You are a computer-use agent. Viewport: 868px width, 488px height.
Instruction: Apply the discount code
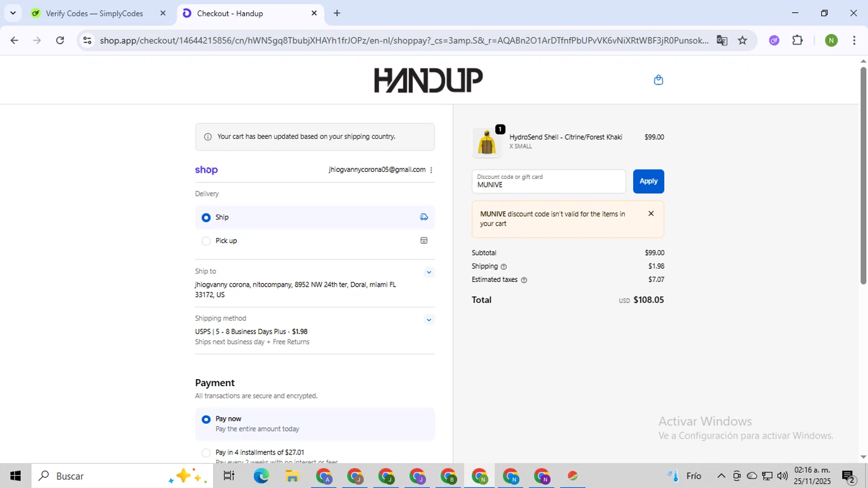(x=648, y=181)
